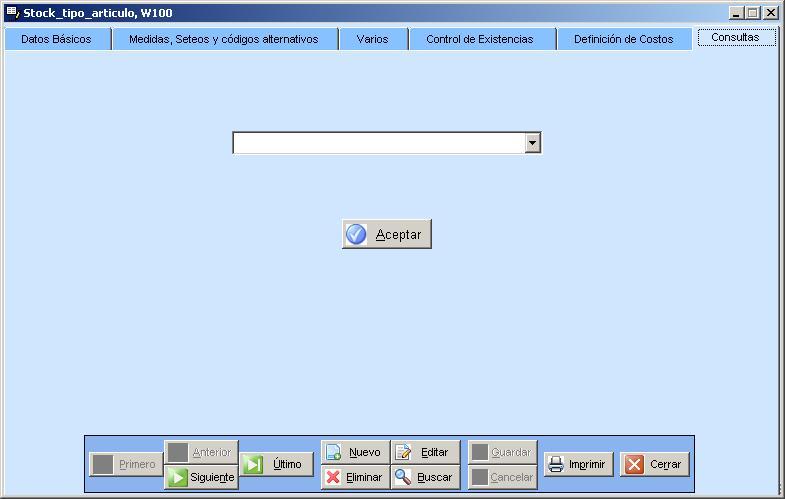
Task: Select the Varios tab
Action: click(x=372, y=39)
